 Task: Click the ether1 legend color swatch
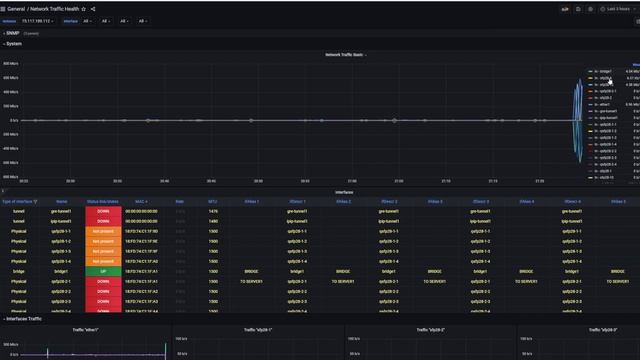[590, 104]
